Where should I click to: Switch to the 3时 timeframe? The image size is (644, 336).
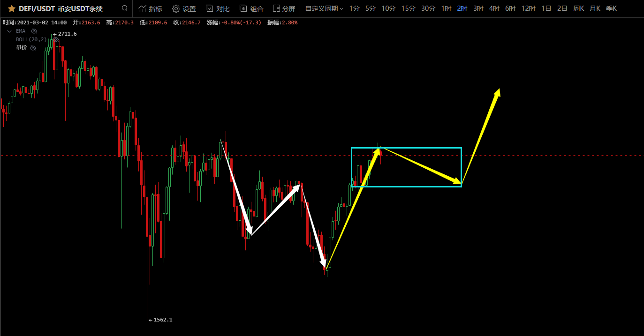478,8
